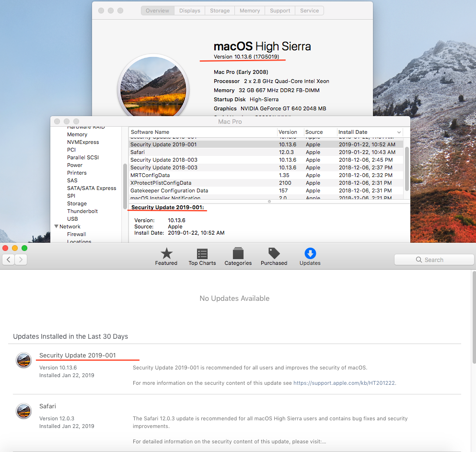Screen dimensions: 476x452
Task: Collapse the Network section in sidebar
Action: coord(56,226)
